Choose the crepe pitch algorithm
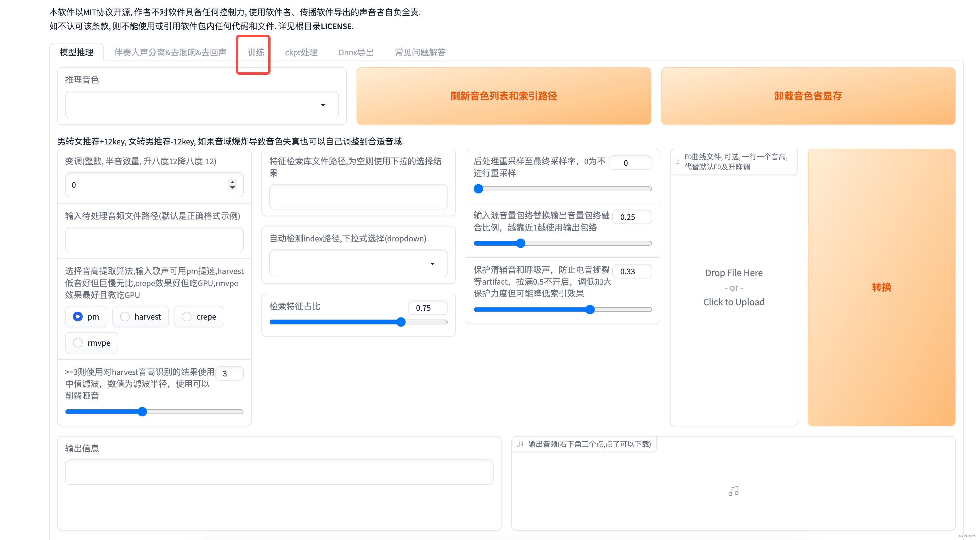The image size is (980, 540). (186, 317)
